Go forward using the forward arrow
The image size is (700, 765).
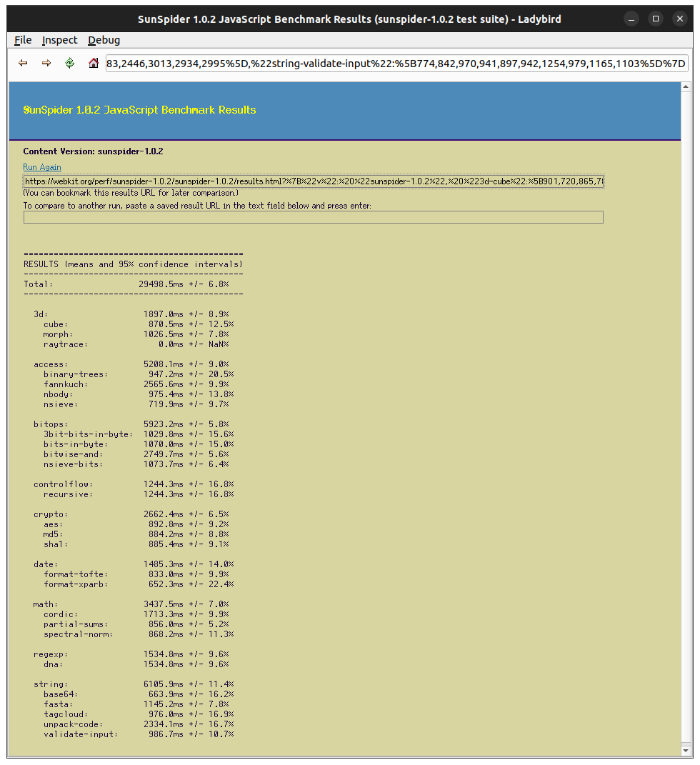coord(46,63)
